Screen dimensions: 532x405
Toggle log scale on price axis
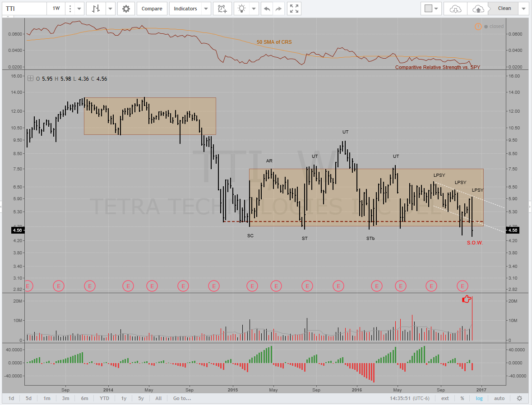[479, 398]
